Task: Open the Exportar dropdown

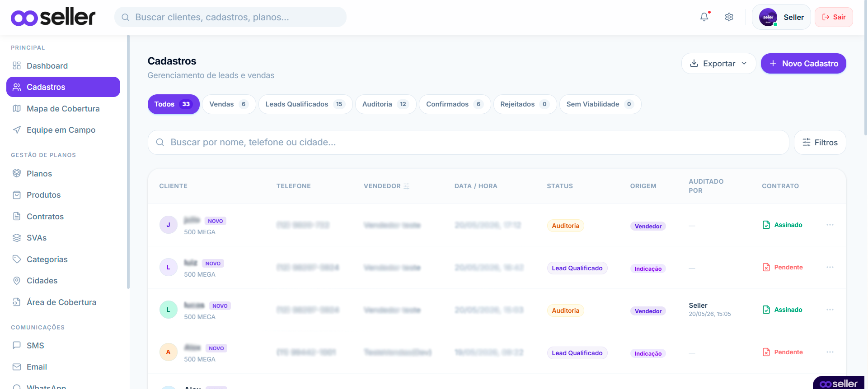Action: pyautogui.click(x=718, y=64)
